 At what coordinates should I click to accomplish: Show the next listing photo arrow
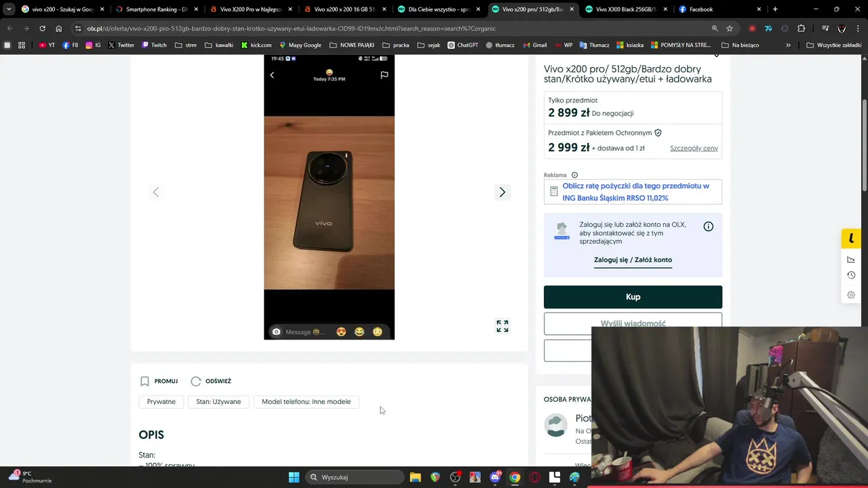(x=502, y=192)
